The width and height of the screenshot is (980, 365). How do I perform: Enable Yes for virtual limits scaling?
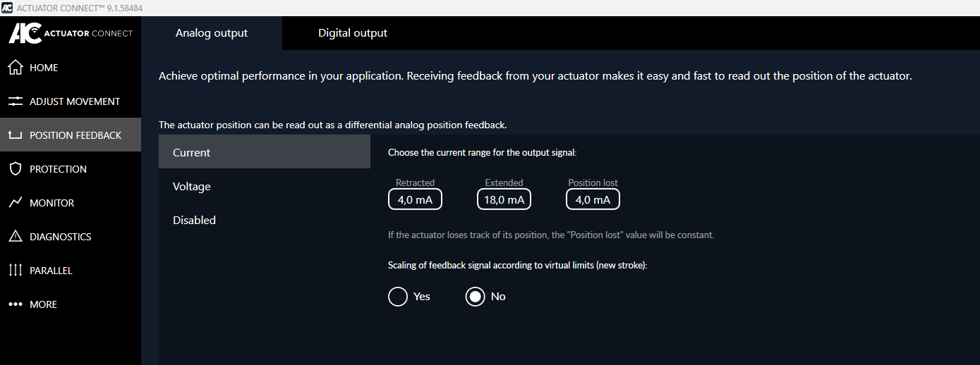pos(398,297)
